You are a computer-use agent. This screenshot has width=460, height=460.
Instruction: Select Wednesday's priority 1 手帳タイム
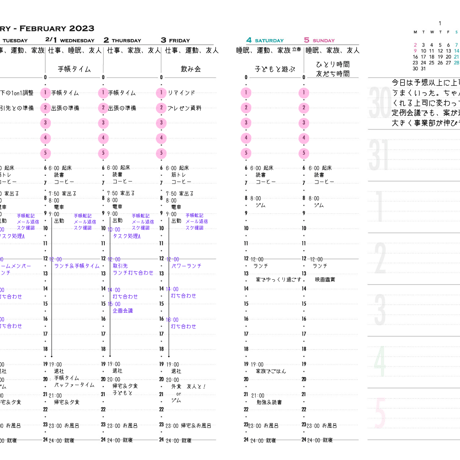65,93
